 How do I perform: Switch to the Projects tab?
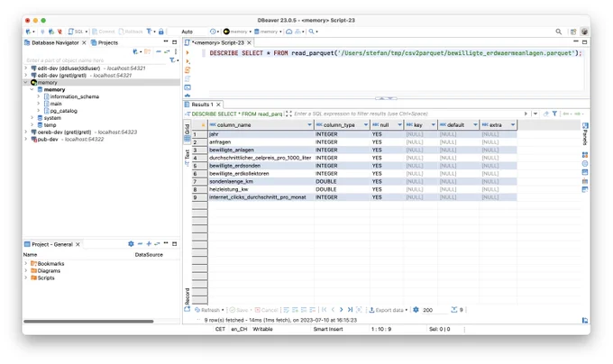tap(105, 42)
